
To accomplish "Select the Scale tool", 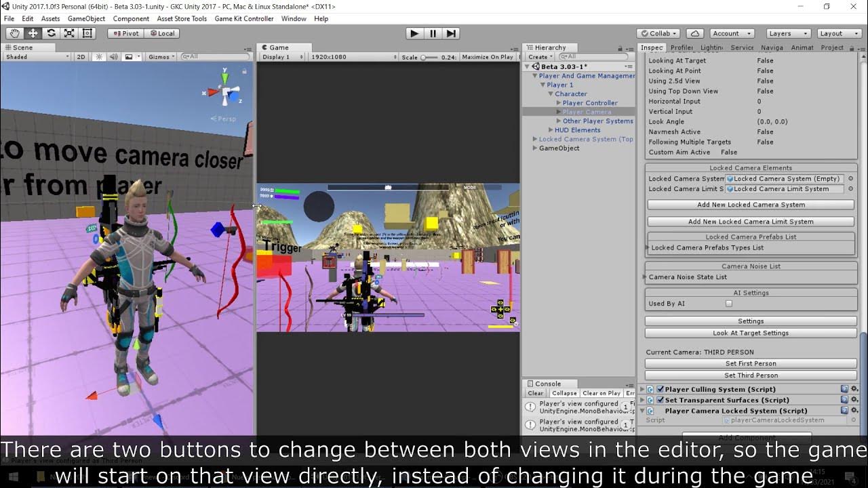I will (x=69, y=33).
